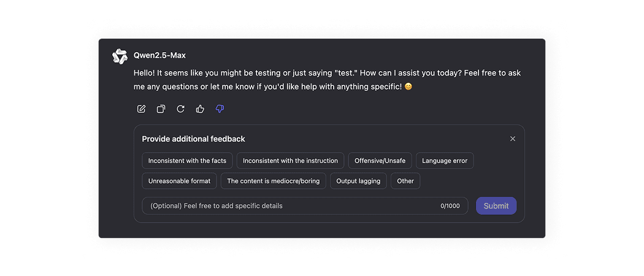Image resolution: width=644 pixels, height=276 pixels.
Task: Click the Qwen2.5-Max model name
Action: (159, 56)
